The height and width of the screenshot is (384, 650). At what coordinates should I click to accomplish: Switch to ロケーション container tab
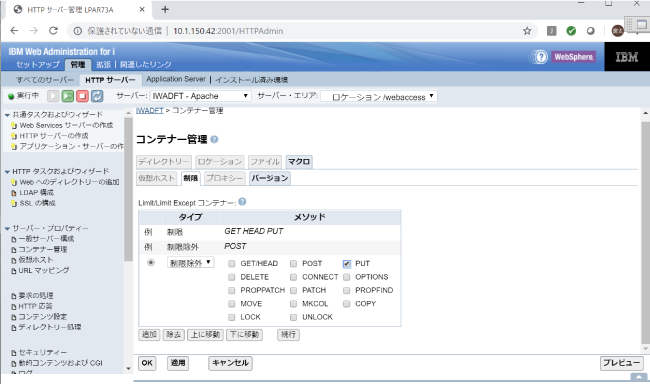click(x=220, y=162)
